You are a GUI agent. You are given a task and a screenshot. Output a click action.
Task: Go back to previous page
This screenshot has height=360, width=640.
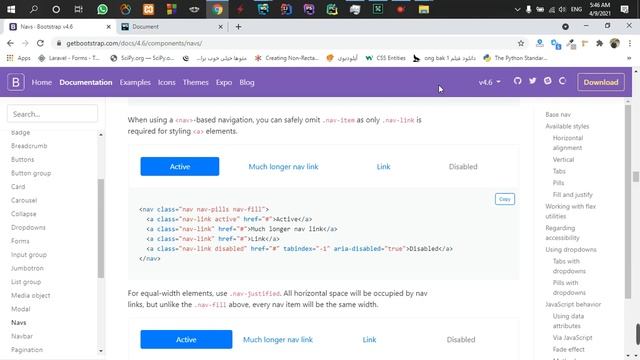(10, 43)
